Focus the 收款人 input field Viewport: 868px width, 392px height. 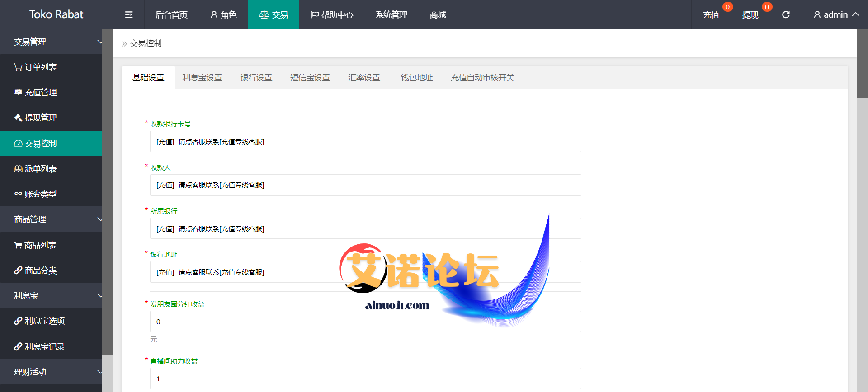(365, 185)
